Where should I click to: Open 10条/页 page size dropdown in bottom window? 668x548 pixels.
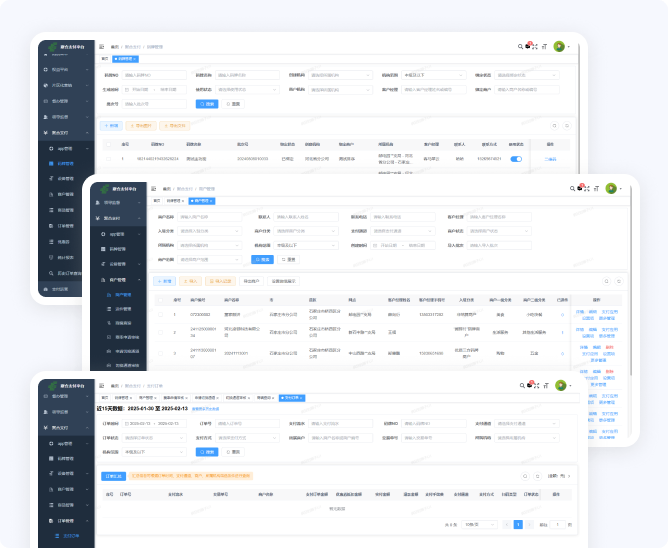(480, 525)
